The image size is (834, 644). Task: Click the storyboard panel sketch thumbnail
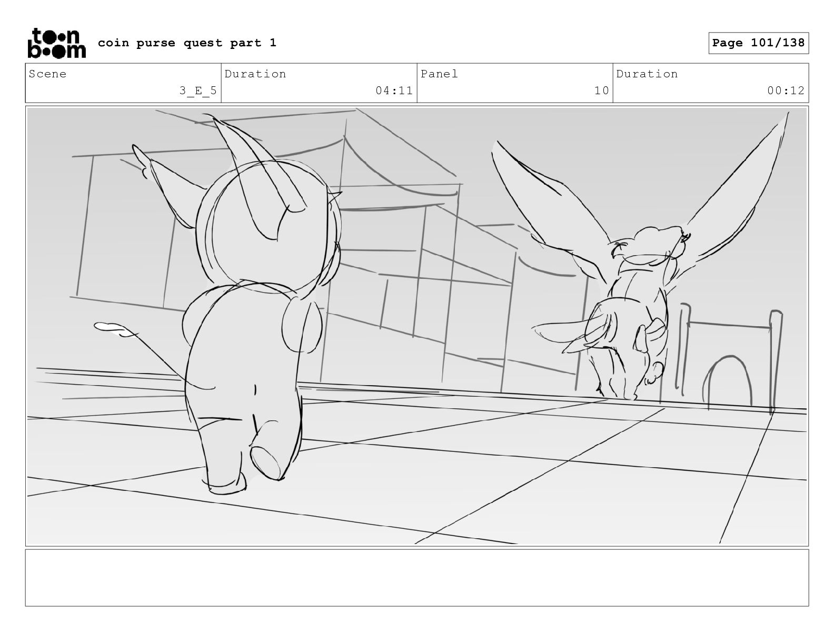pos(417,326)
